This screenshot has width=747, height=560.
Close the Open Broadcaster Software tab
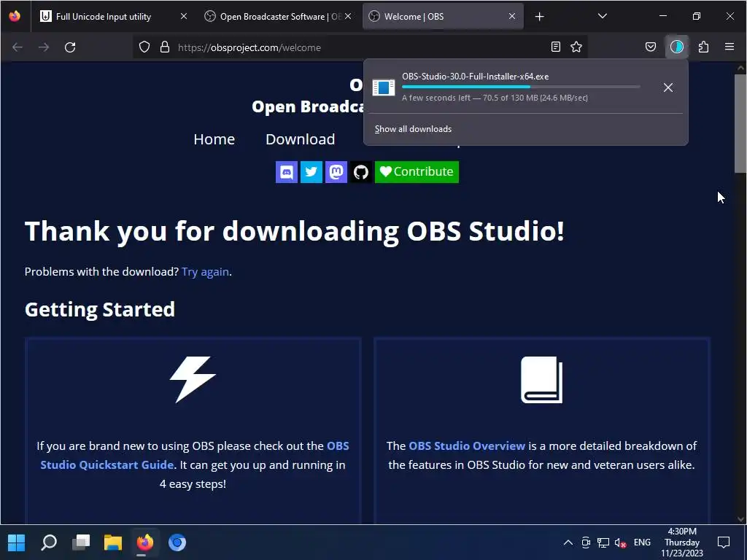click(348, 16)
